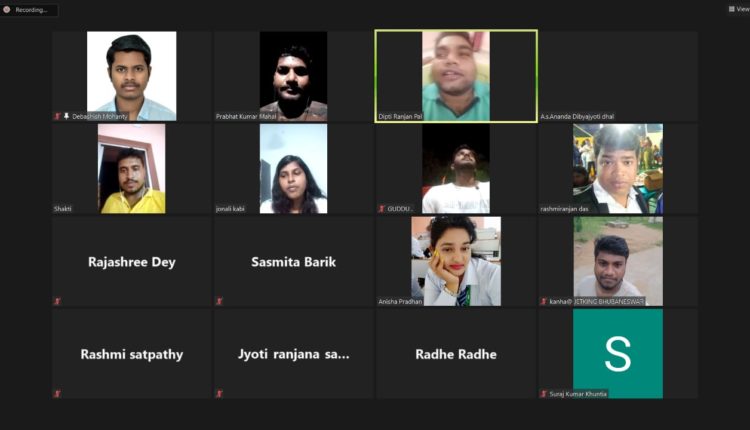Screen dimensions: 750x430
Task: Click muted mic icon on Rashmi satpathy tile
Action: [x=57, y=394]
